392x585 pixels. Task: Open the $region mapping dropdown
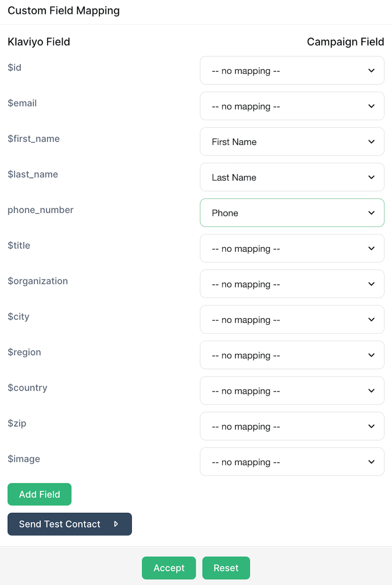point(292,355)
